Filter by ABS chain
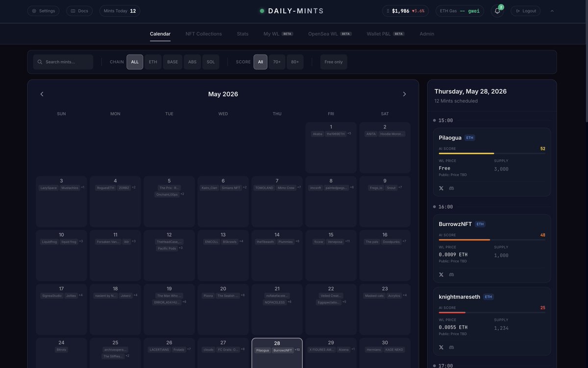The width and height of the screenshot is (588, 368). (192, 62)
